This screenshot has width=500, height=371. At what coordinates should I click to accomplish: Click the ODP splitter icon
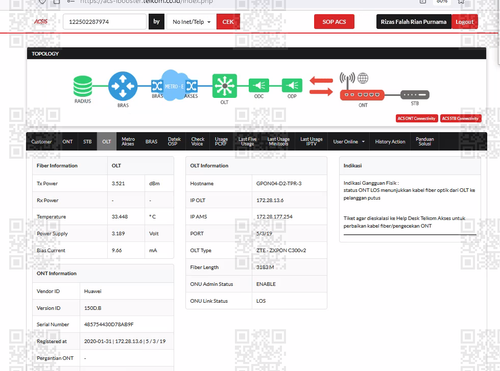pos(292,85)
